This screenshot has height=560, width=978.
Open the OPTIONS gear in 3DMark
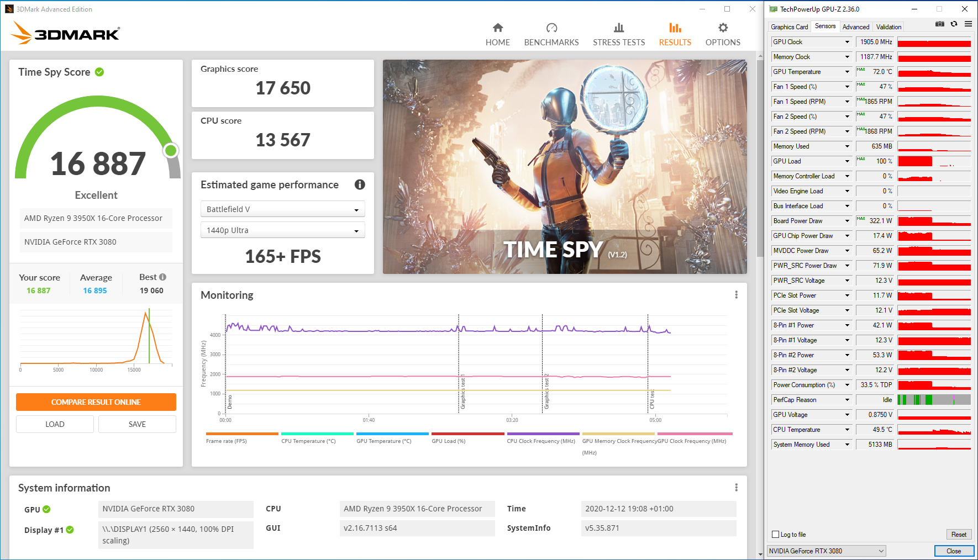click(x=722, y=34)
